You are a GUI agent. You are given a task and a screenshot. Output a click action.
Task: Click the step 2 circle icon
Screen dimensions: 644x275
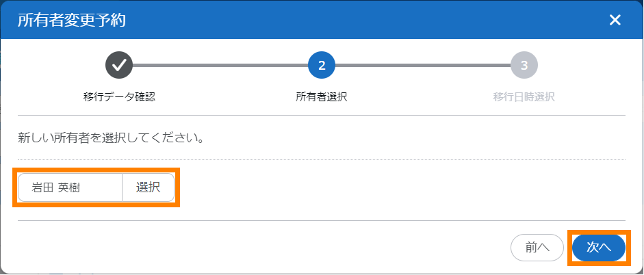(322, 65)
